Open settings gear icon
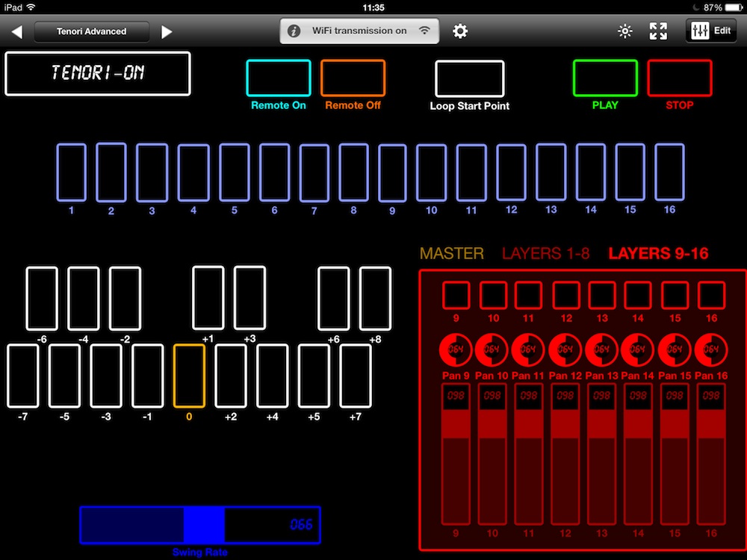The height and width of the screenshot is (560, 747). (459, 31)
